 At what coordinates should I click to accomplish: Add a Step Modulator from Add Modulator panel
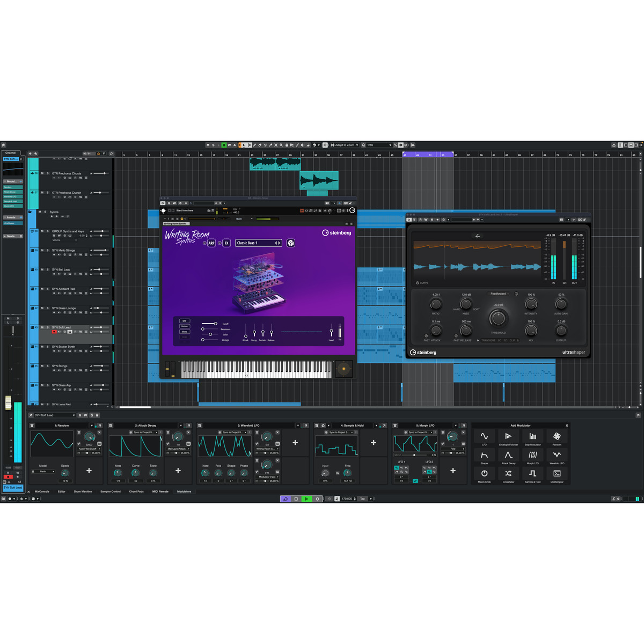532,436
